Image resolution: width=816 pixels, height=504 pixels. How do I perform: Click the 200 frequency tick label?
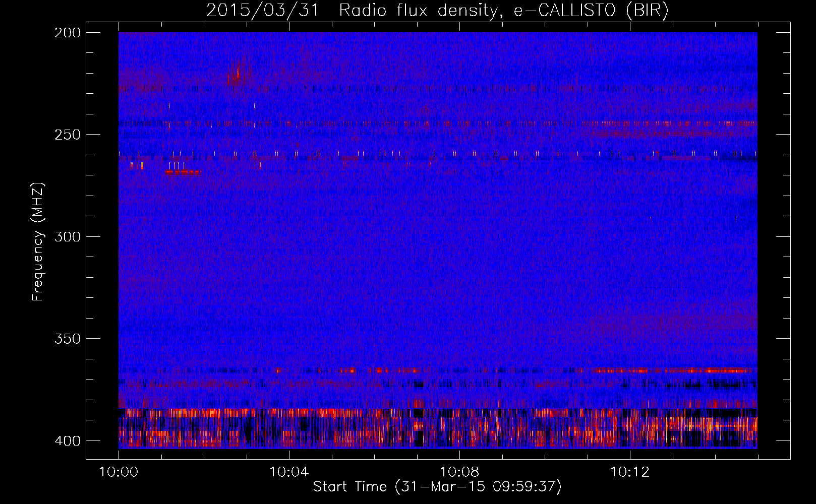click(x=67, y=33)
